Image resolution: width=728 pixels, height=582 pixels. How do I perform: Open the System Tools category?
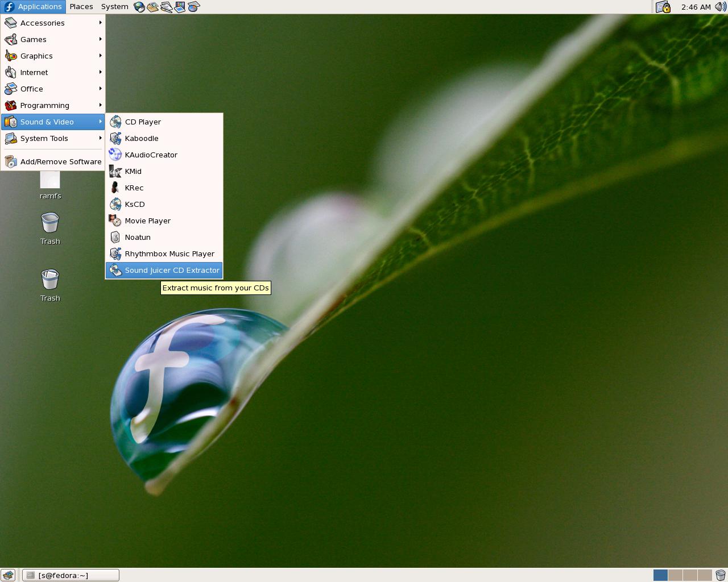[x=53, y=138]
